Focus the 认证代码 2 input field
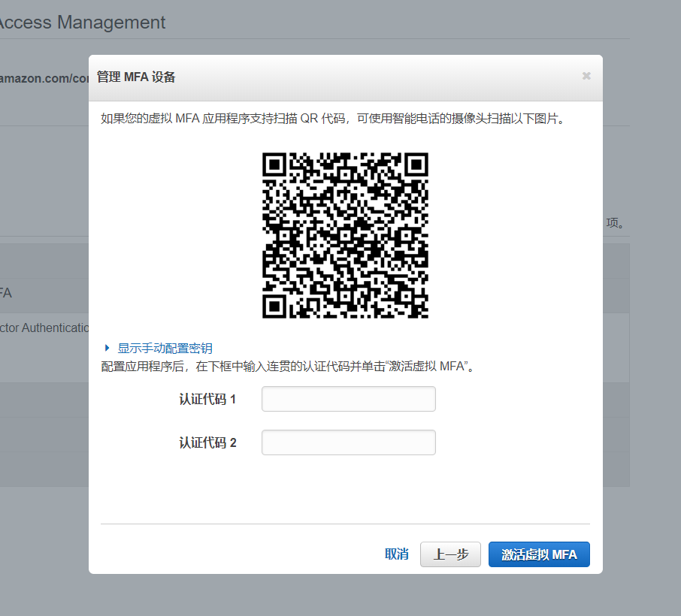This screenshot has height=616, width=681. (x=348, y=442)
